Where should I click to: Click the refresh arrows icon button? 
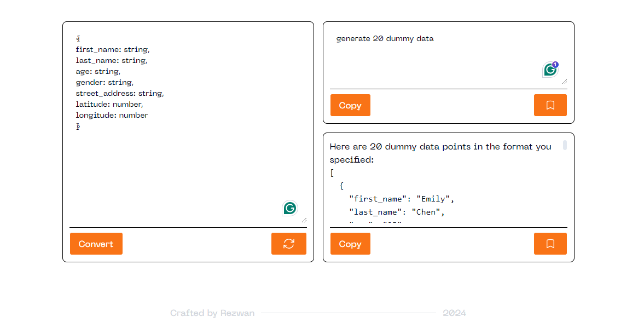tap(289, 244)
